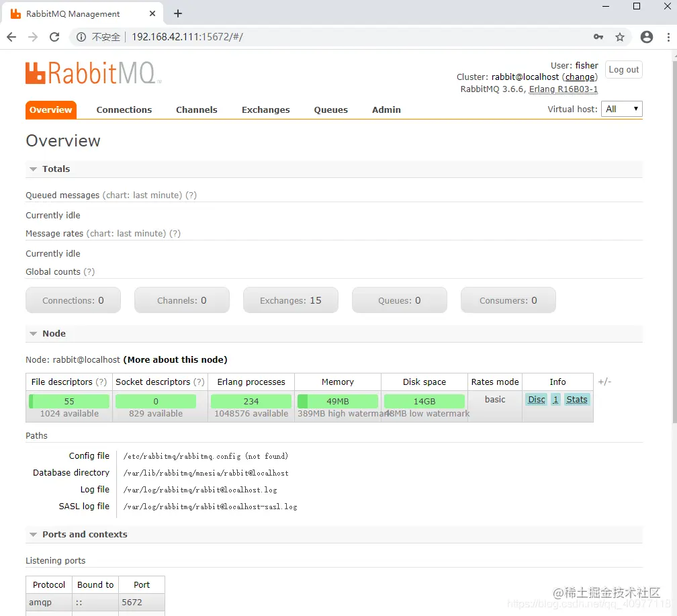Open Queued messages chart range link
This screenshot has height=616, width=677.
[x=142, y=195]
